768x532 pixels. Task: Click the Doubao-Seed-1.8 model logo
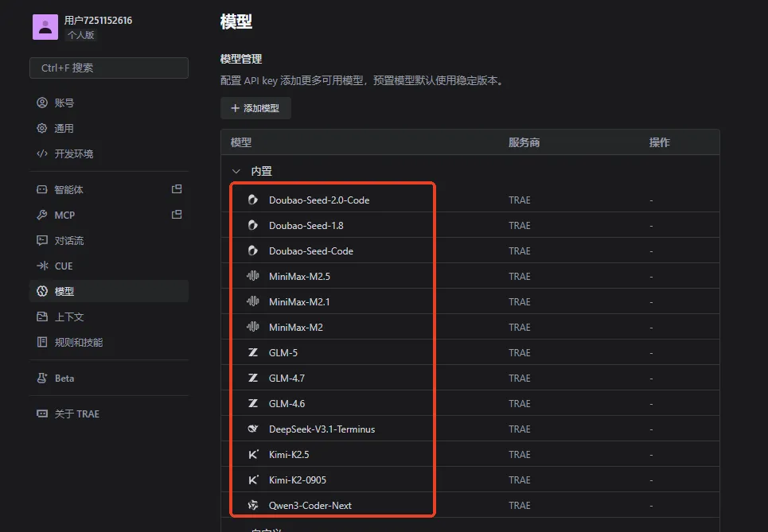253,225
